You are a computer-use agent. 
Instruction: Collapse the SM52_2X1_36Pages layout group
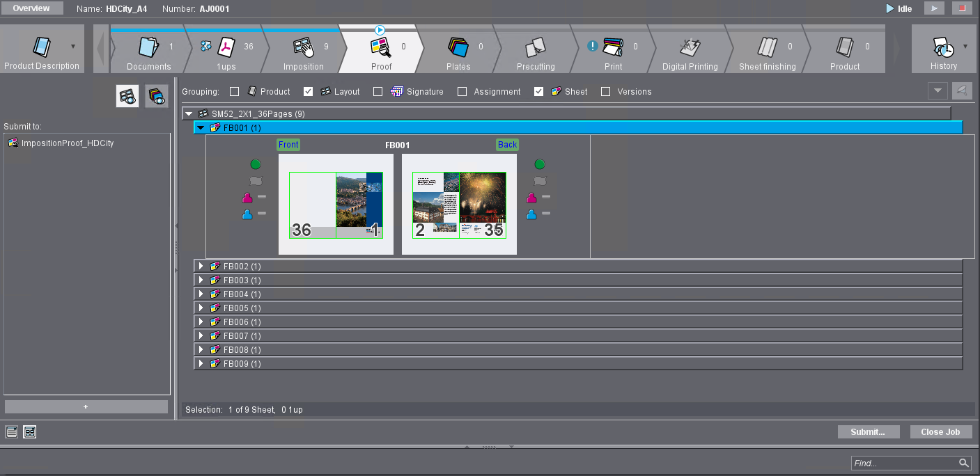click(188, 113)
